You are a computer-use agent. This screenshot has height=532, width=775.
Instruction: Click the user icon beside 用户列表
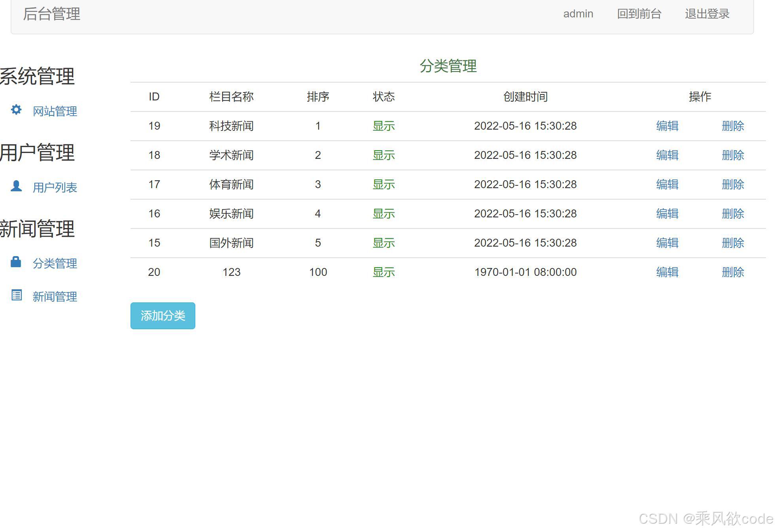click(16, 186)
